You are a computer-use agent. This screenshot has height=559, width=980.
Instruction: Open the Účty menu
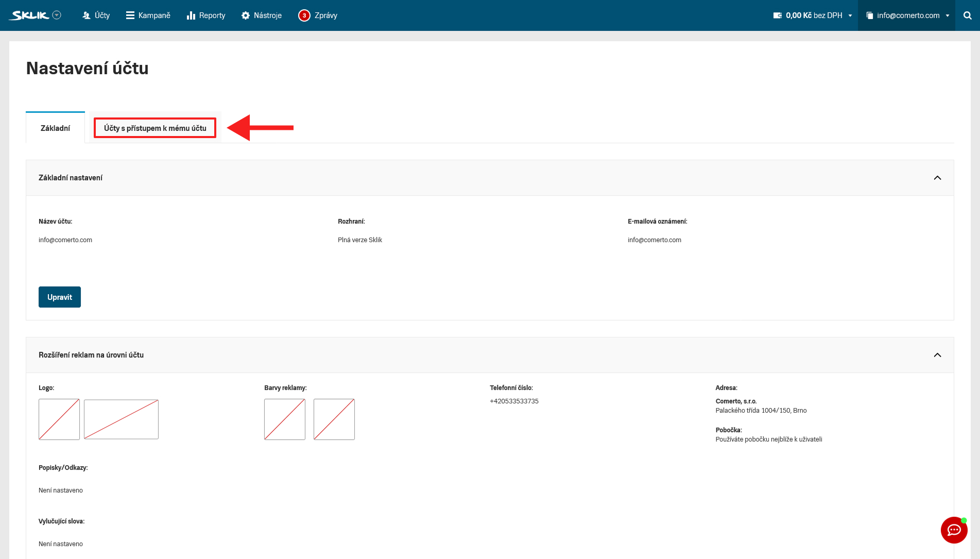pyautogui.click(x=96, y=15)
